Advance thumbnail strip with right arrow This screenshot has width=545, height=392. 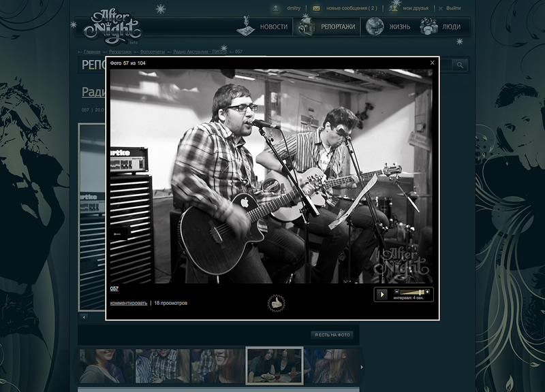pos(362,367)
